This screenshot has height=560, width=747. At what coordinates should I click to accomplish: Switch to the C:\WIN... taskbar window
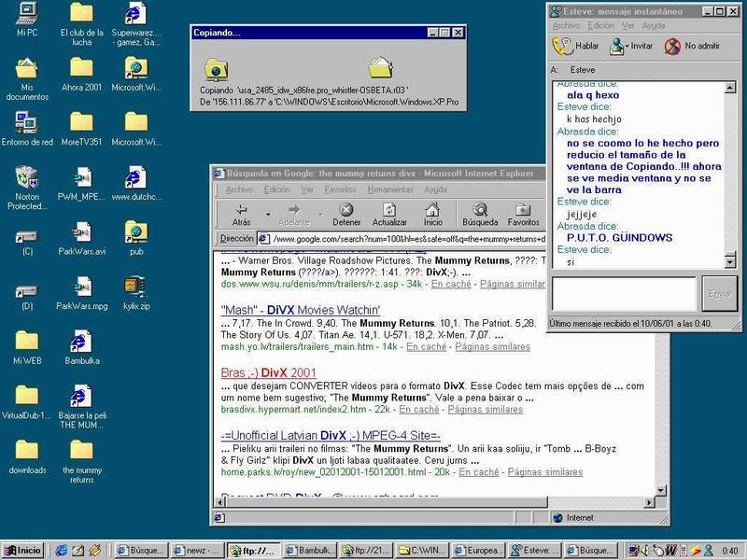(x=423, y=551)
